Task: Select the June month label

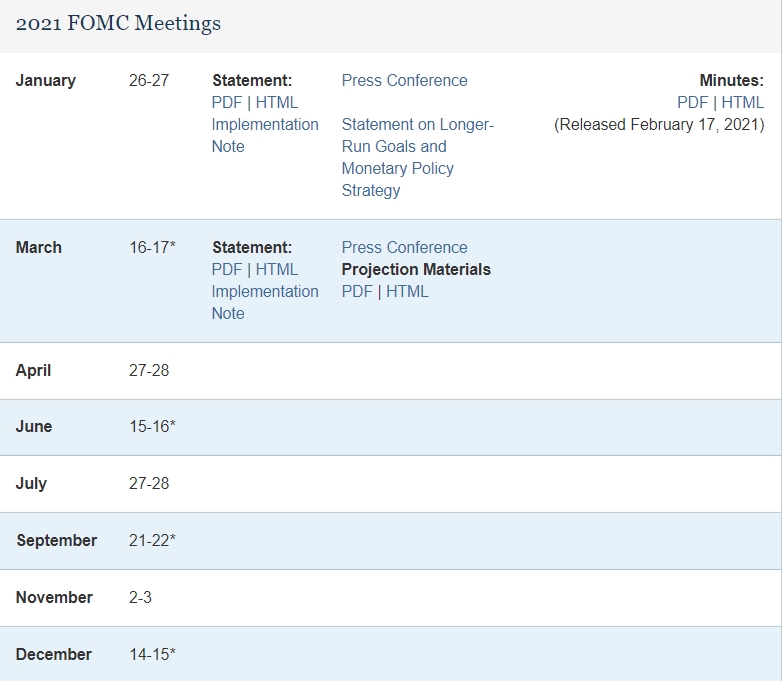Action: (x=34, y=427)
